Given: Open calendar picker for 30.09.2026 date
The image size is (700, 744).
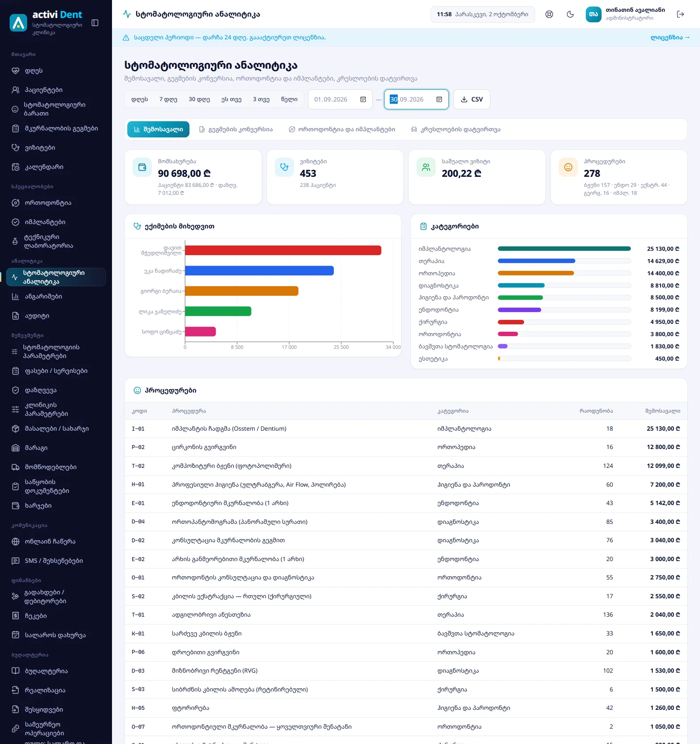Looking at the screenshot, I should (439, 99).
